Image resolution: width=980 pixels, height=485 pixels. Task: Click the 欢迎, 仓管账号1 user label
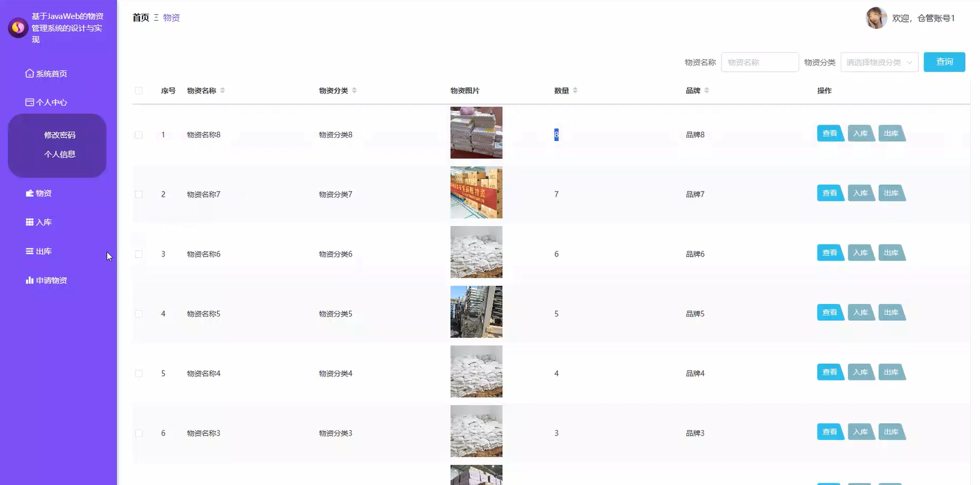click(x=923, y=18)
